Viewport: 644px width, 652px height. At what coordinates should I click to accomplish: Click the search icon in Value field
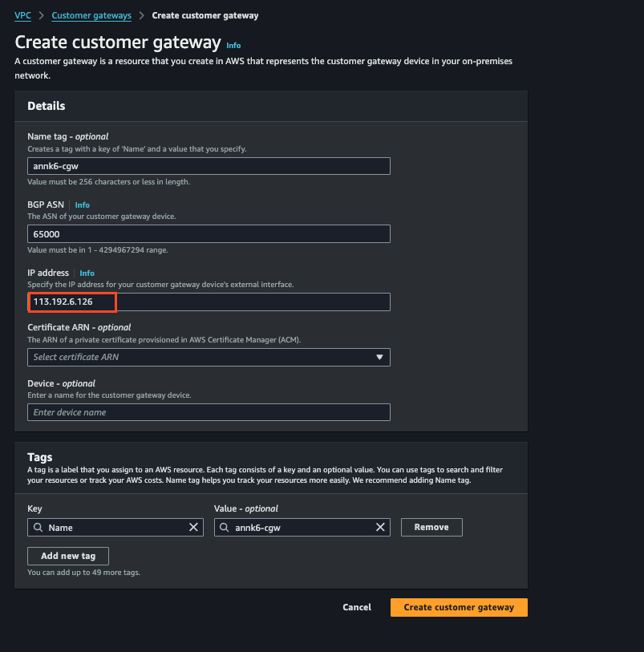point(225,528)
